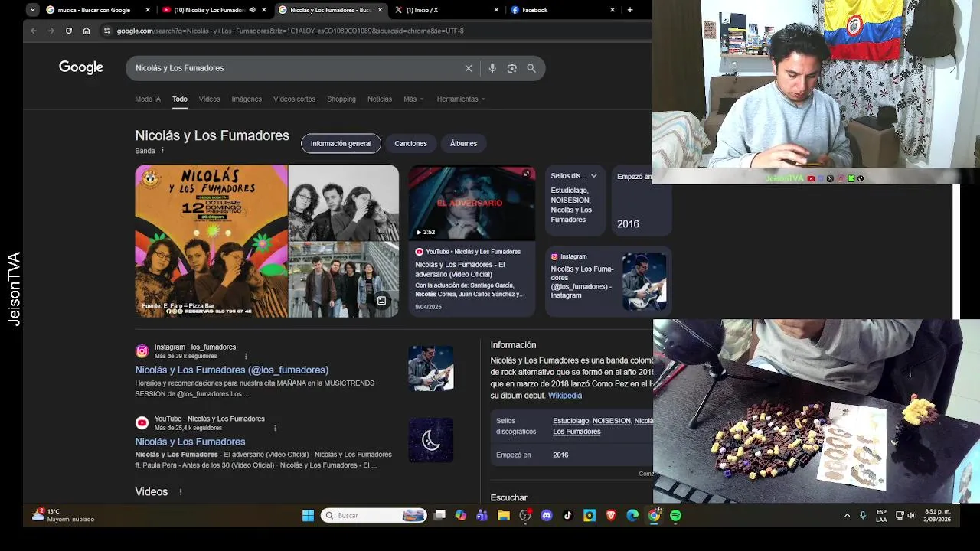Open Discord from the taskbar
The height and width of the screenshot is (551, 980).
[x=547, y=516]
